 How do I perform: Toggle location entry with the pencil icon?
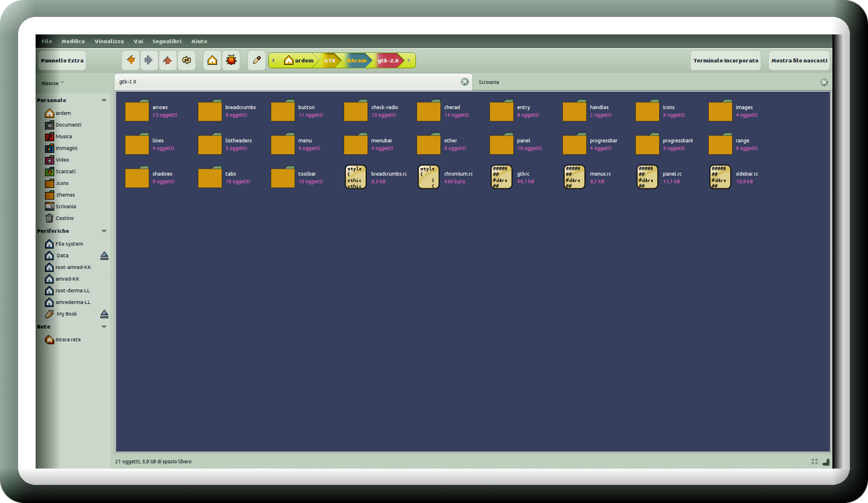[x=257, y=60]
